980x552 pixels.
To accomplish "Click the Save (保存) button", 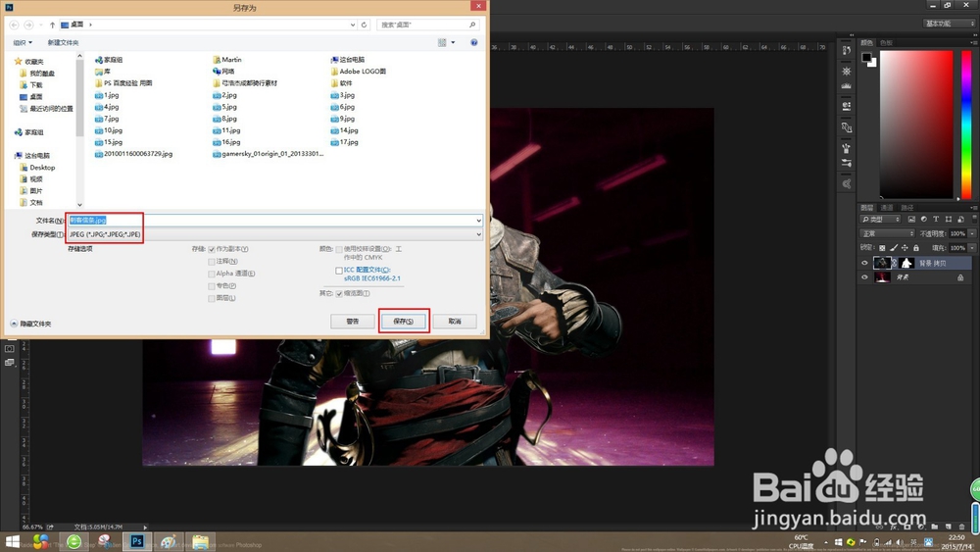I will (404, 322).
